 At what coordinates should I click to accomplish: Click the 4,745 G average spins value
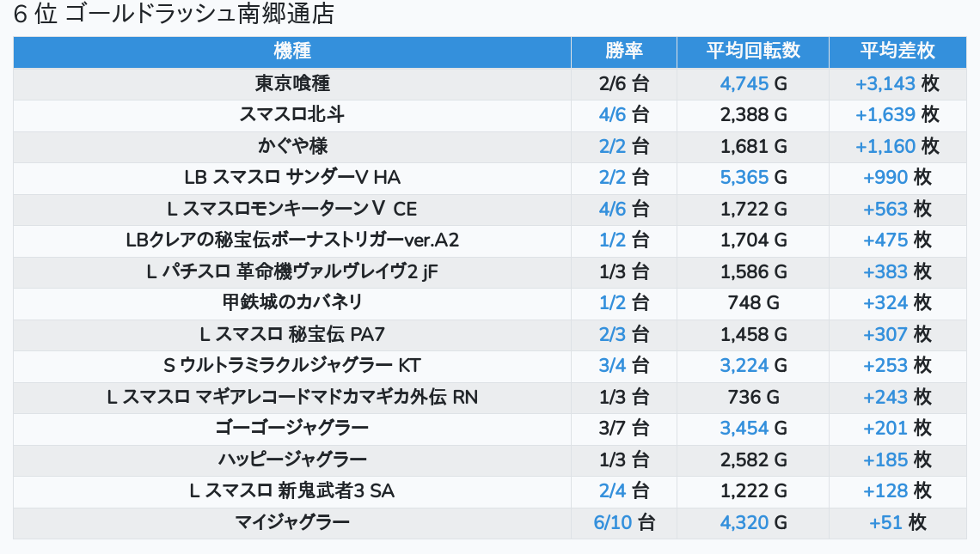tap(753, 83)
